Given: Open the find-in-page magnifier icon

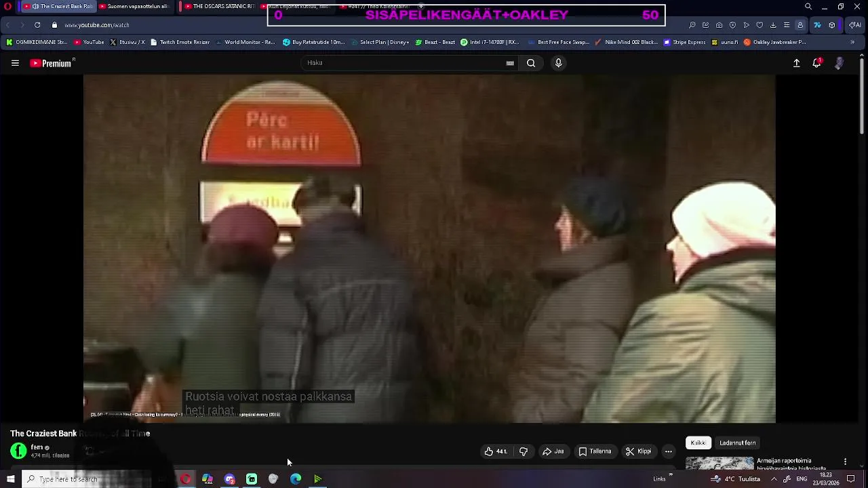Looking at the screenshot, I should coord(692,25).
